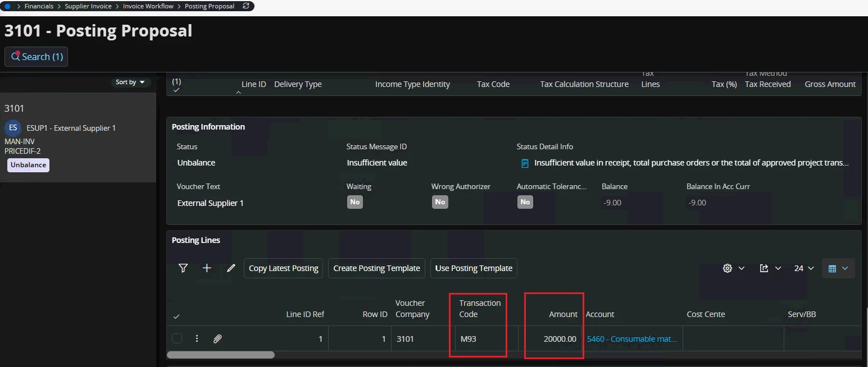
Task: Open the three-dot row actions menu
Action: click(197, 339)
